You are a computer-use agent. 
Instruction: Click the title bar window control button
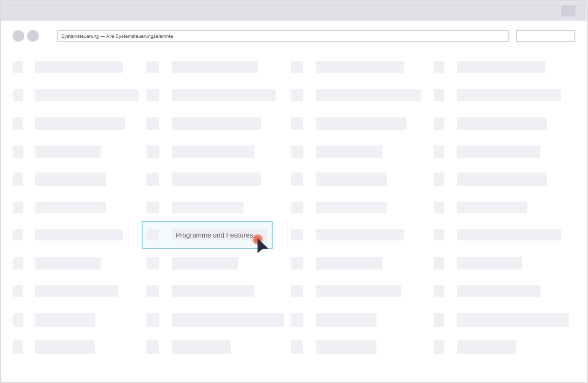pos(568,11)
